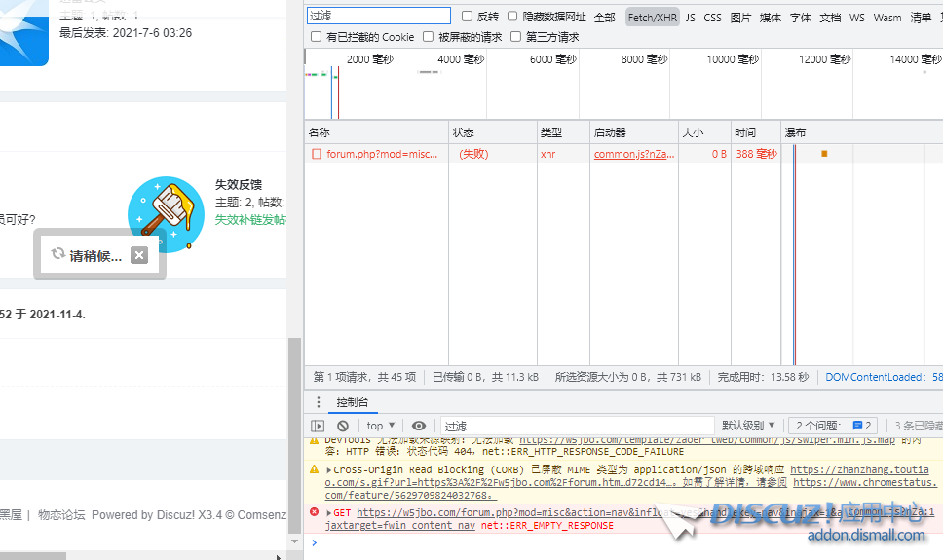
Task: Clear the console with the ban icon
Action: pos(343,426)
